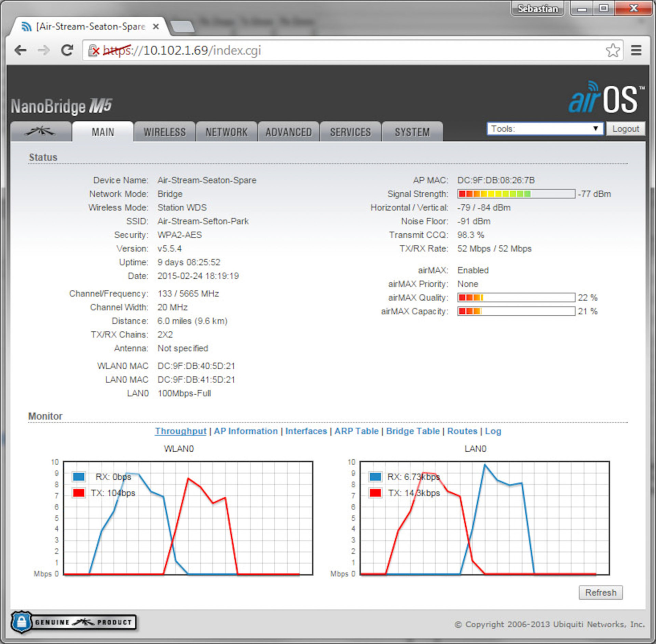
Task: Open the Log link
Action: pyautogui.click(x=493, y=431)
